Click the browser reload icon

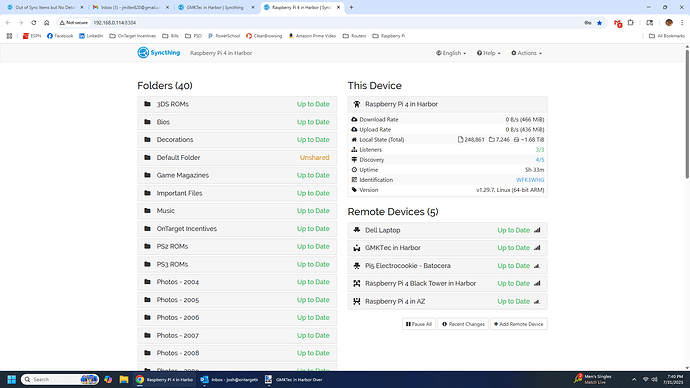click(33, 22)
